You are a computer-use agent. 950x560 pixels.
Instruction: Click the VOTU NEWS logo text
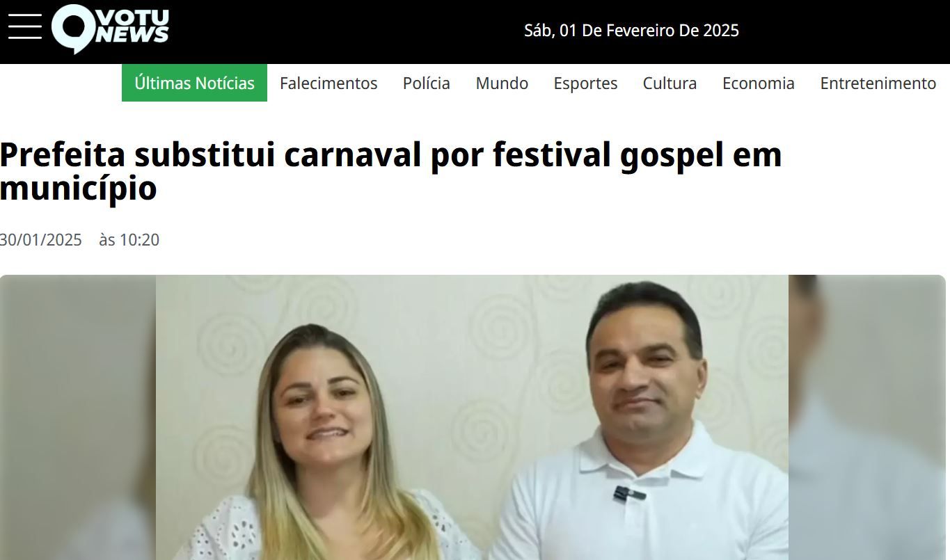pyautogui.click(x=132, y=26)
